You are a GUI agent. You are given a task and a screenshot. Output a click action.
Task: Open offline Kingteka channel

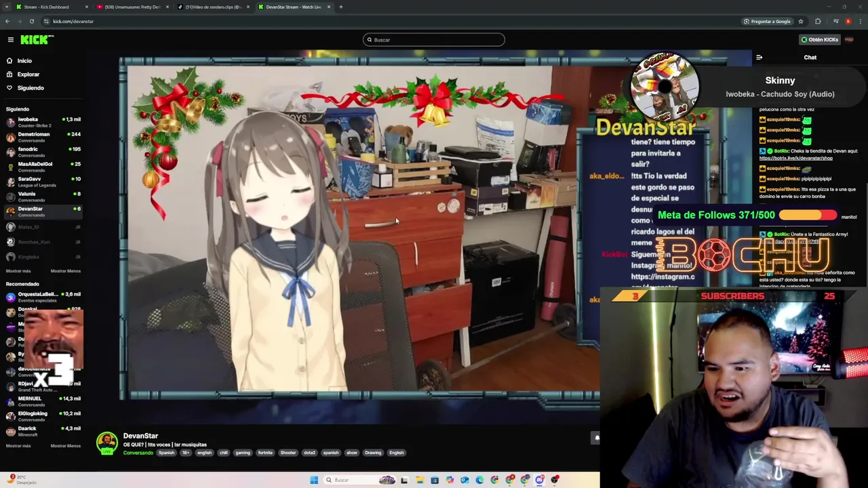(43, 257)
